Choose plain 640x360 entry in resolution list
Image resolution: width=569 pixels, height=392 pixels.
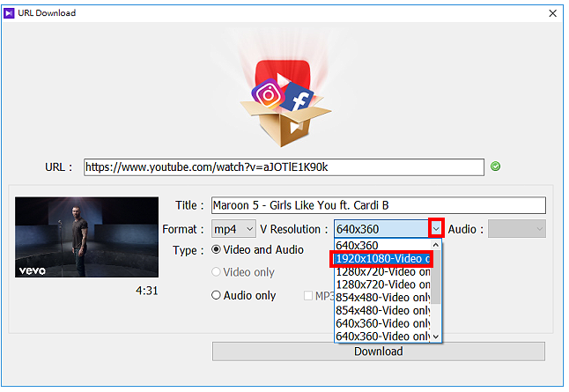(382, 246)
